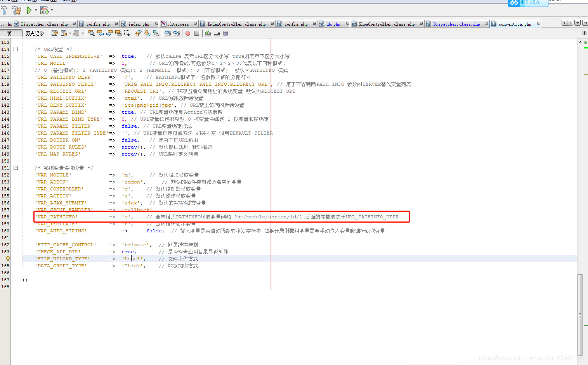Click Find Selection magnifier icon
588x365 pixels.
click(x=92, y=33)
